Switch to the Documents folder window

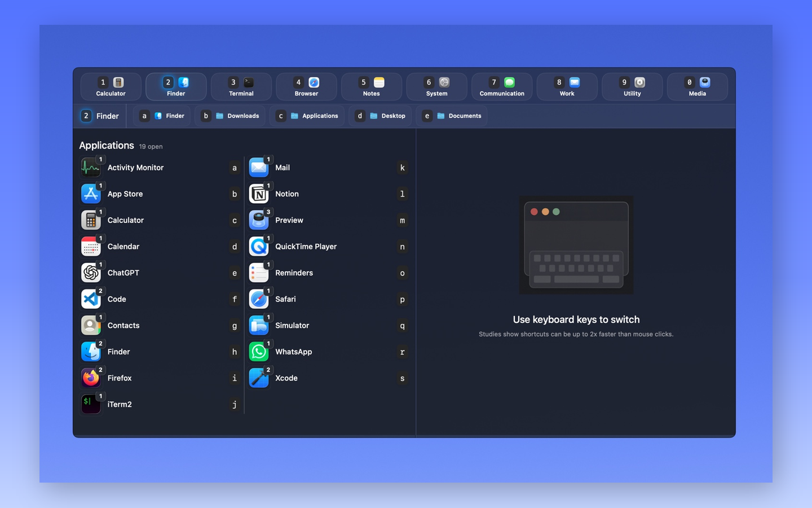point(452,116)
